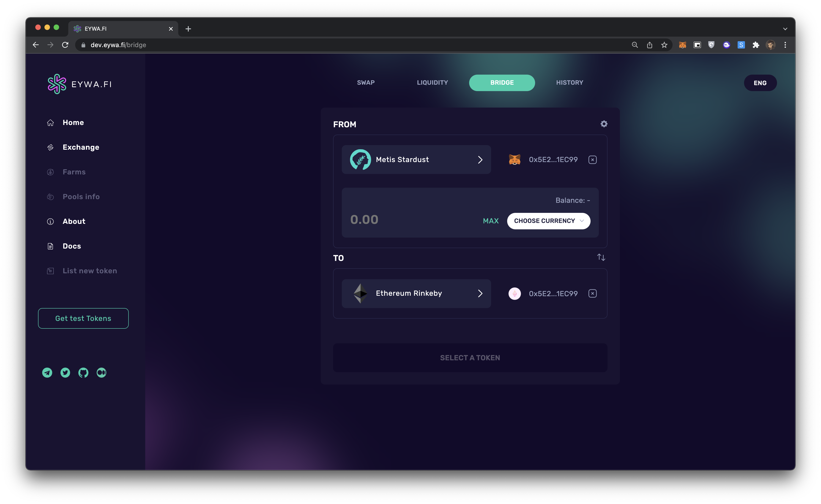Bookmark this page with star icon

[664, 45]
